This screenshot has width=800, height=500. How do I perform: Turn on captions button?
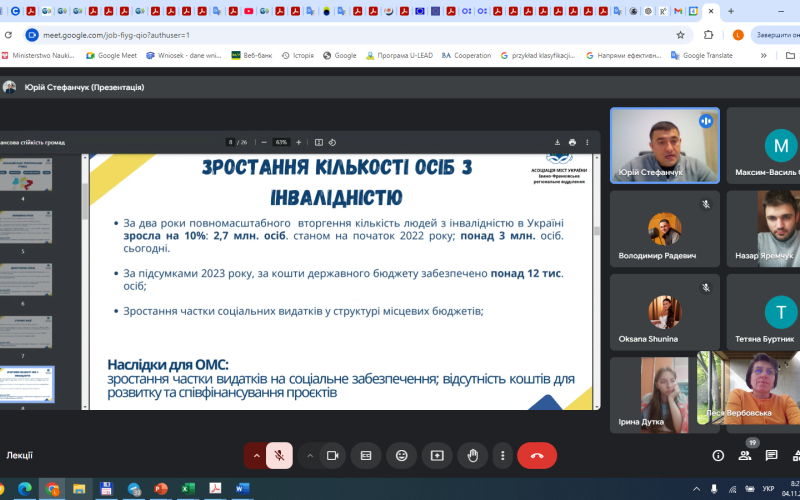(x=366, y=456)
